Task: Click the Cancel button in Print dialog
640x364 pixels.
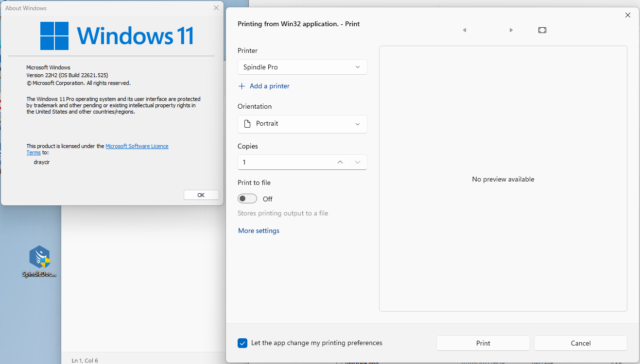Action: (581, 343)
